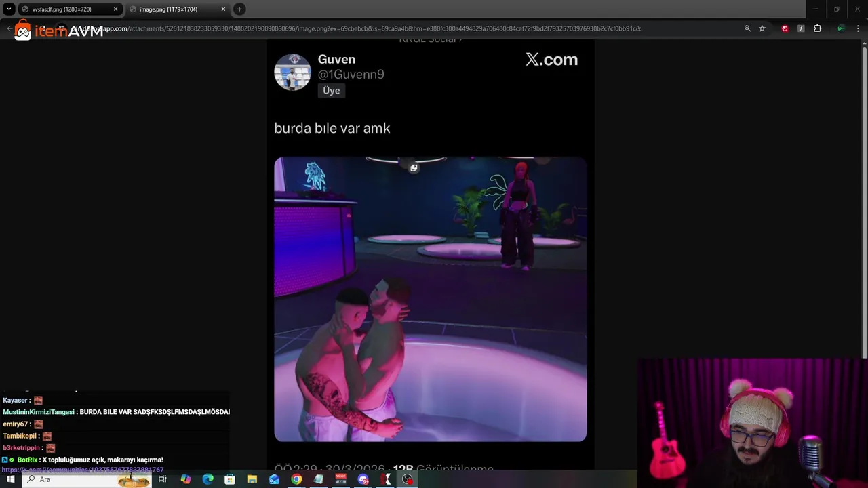Image resolution: width=868 pixels, height=488 pixels.
Task: Open the Chrome profile avatar
Action: pyautogui.click(x=842, y=28)
